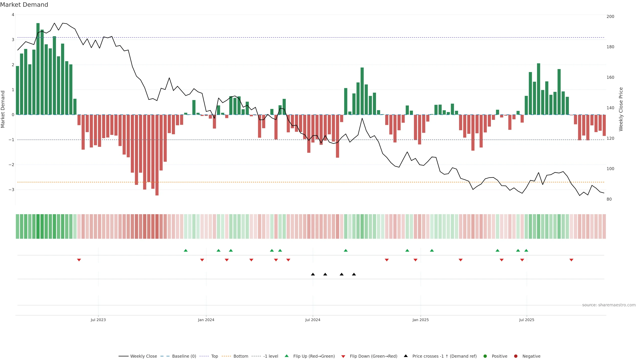This screenshot has width=644, height=362.
Task: Click the Market Demand chart title
Action: (24, 5)
